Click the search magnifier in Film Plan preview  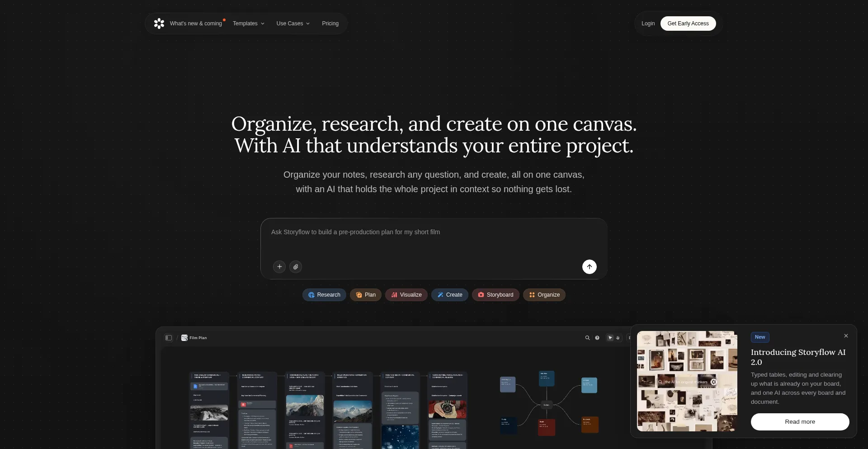pos(587,338)
